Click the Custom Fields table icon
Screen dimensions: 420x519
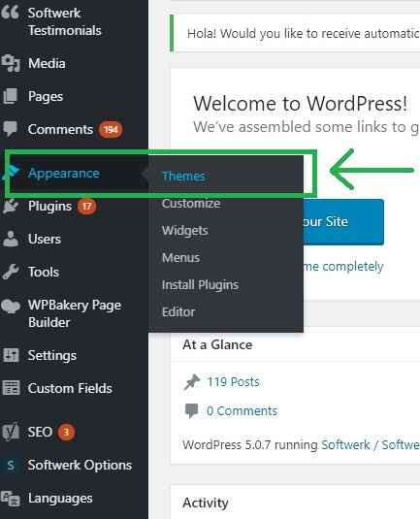pyautogui.click(x=12, y=388)
